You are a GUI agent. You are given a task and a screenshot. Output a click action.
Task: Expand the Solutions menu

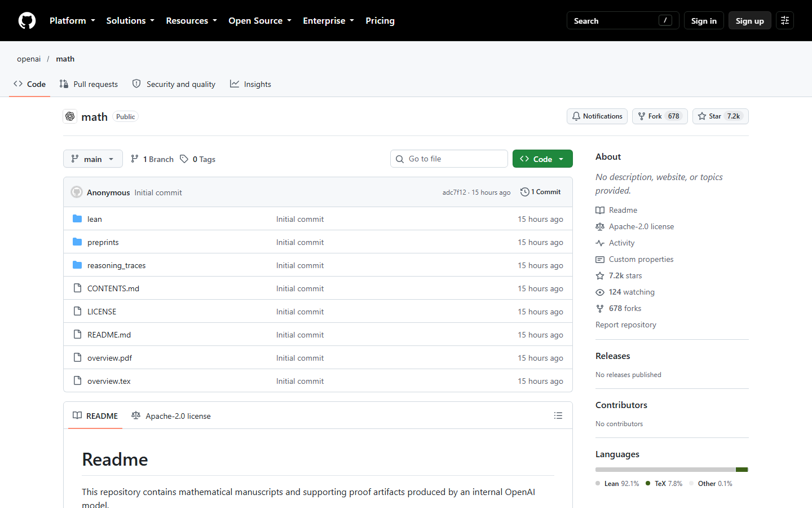[130, 20]
